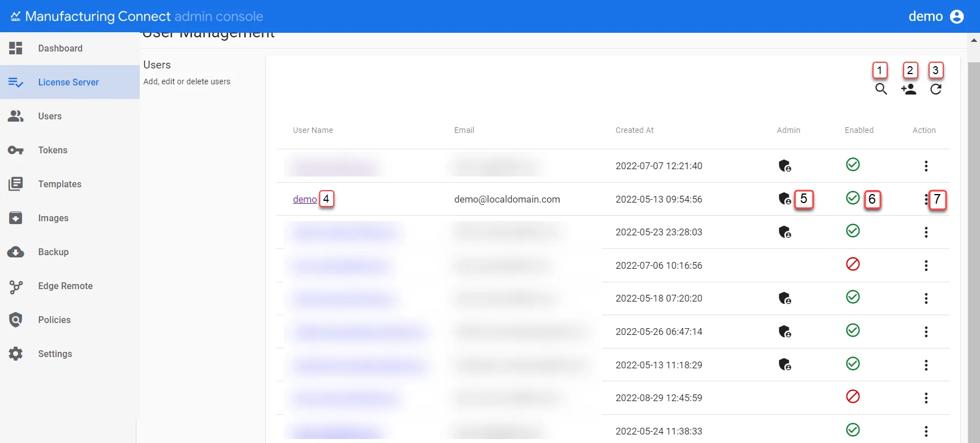Go to Dashboard in the sidebar

coord(70,48)
